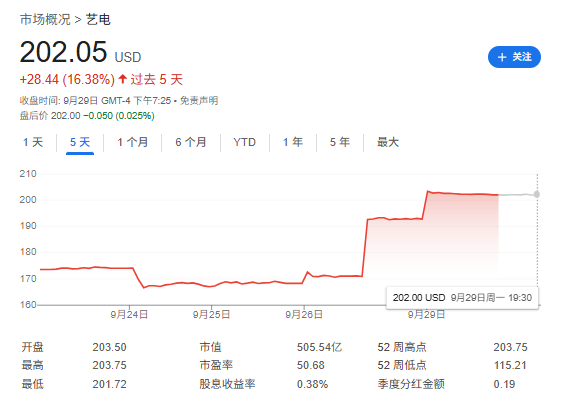The image size is (561, 403).
Task: Click the 210 y-axis label
Action: pyautogui.click(x=28, y=174)
